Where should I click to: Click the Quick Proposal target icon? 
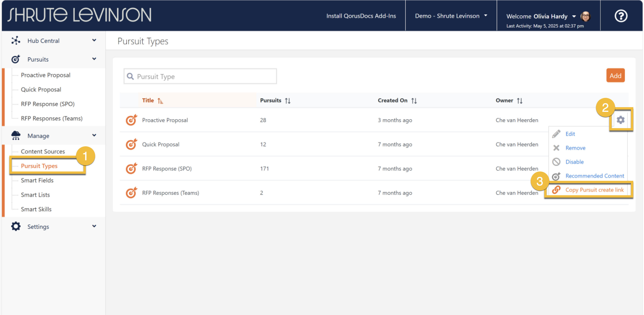click(x=131, y=144)
